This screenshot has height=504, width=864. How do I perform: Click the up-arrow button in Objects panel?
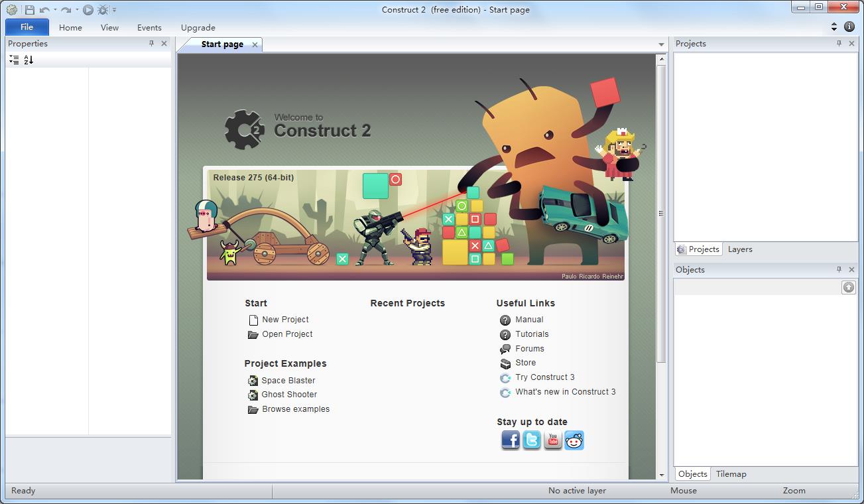(848, 287)
